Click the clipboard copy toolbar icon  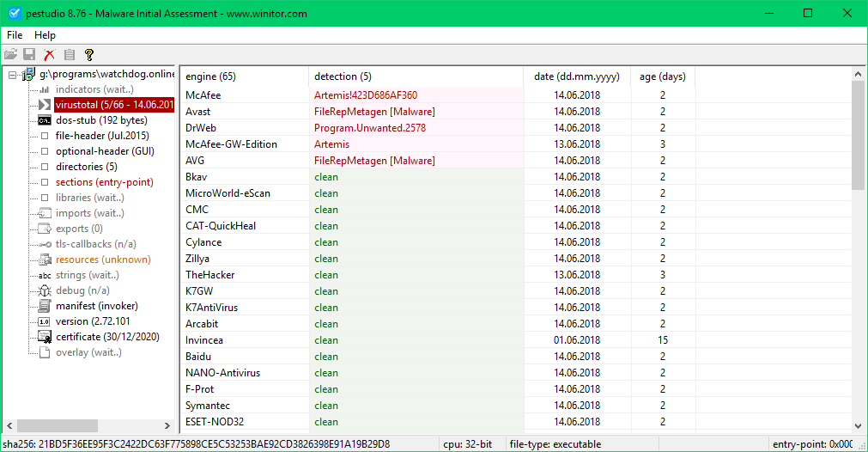pos(70,54)
